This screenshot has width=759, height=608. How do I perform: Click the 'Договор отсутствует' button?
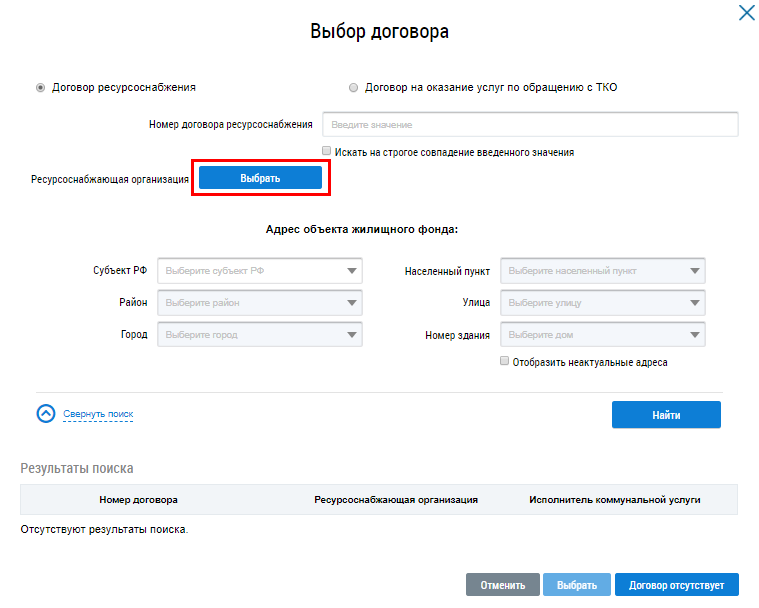tap(676, 585)
